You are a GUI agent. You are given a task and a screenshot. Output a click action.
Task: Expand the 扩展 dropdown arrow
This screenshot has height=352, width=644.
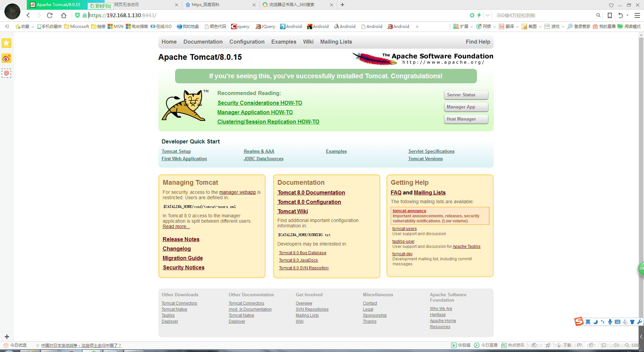(471, 27)
